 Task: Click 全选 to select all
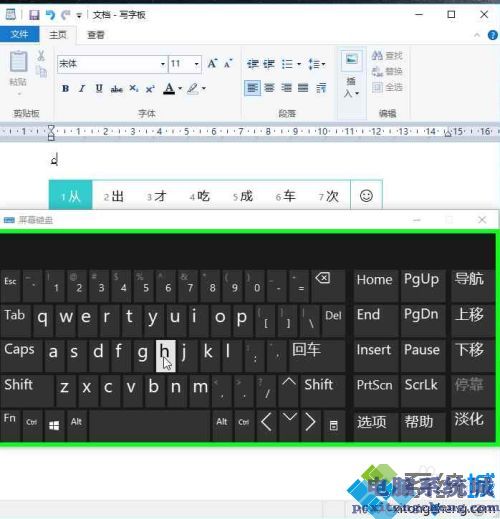(x=387, y=87)
